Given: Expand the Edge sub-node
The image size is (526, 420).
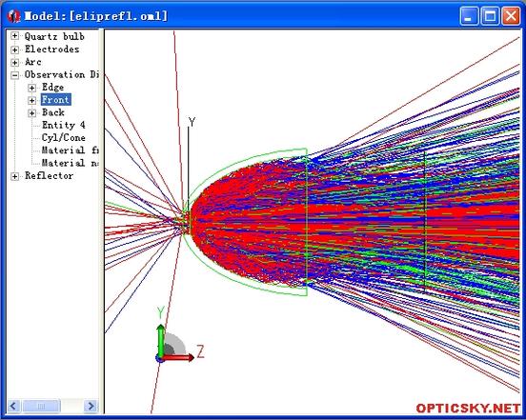Looking at the screenshot, I should pos(31,88).
